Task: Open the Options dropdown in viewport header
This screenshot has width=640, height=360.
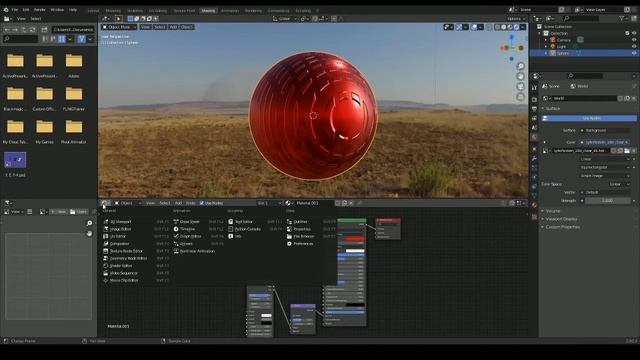Action: click(x=516, y=18)
